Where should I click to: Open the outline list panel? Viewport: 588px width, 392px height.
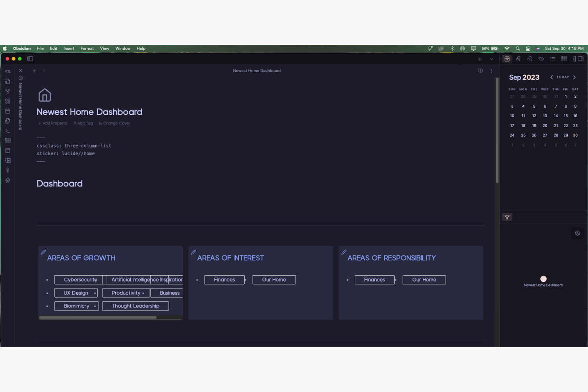(x=553, y=59)
